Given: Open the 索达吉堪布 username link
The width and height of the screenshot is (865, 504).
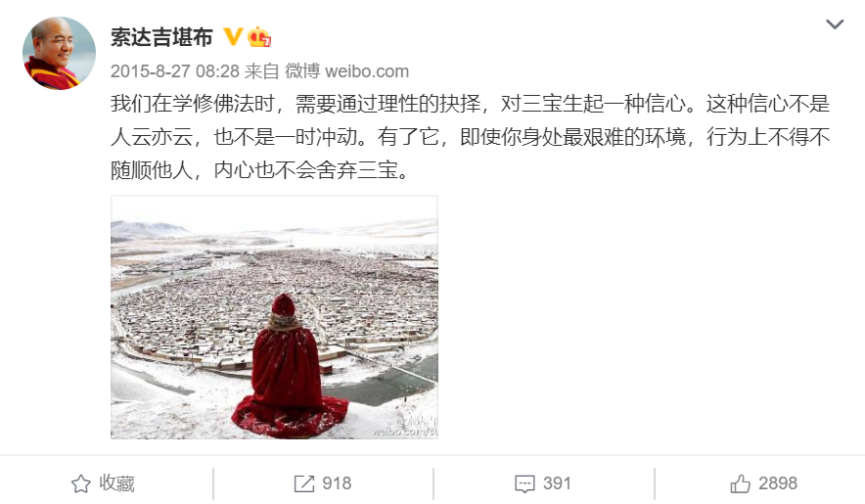Looking at the screenshot, I should 161,37.
